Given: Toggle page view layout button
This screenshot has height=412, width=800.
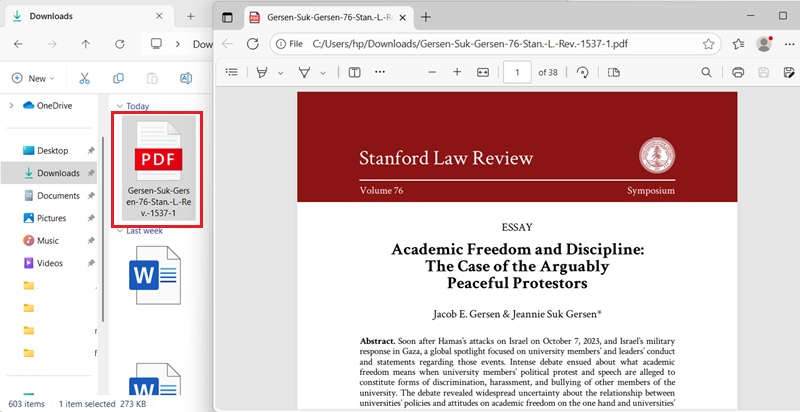Looking at the screenshot, I should [613, 72].
